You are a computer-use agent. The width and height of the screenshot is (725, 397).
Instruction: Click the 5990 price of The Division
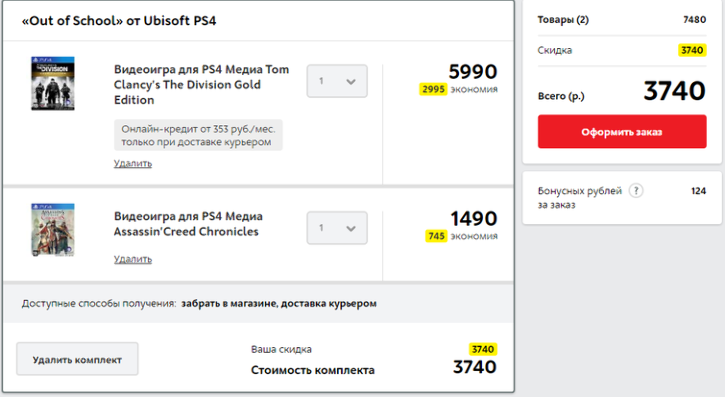click(473, 72)
